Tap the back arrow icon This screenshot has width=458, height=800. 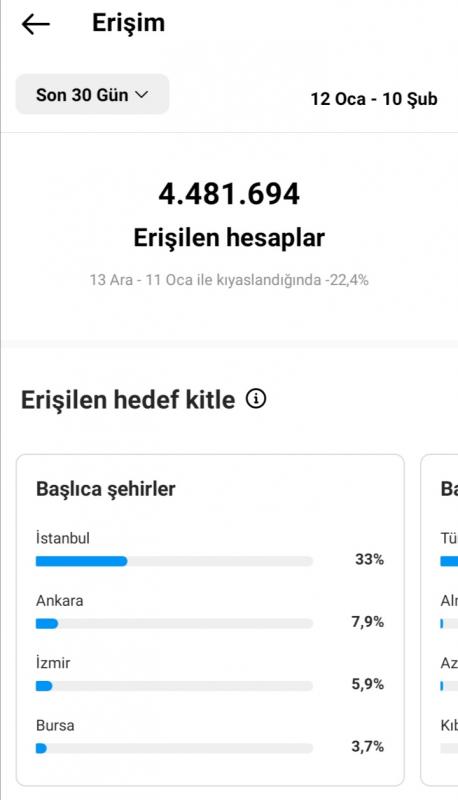coord(36,24)
